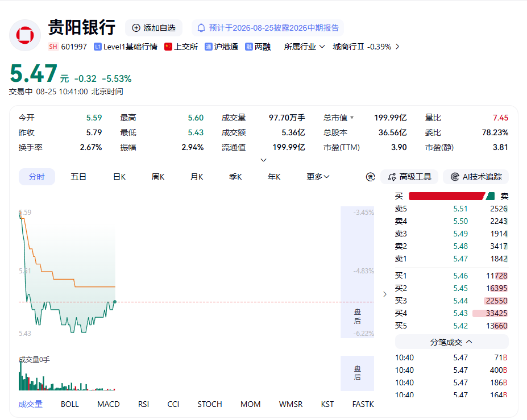Click the 换手率 2.67% value

[91, 148]
